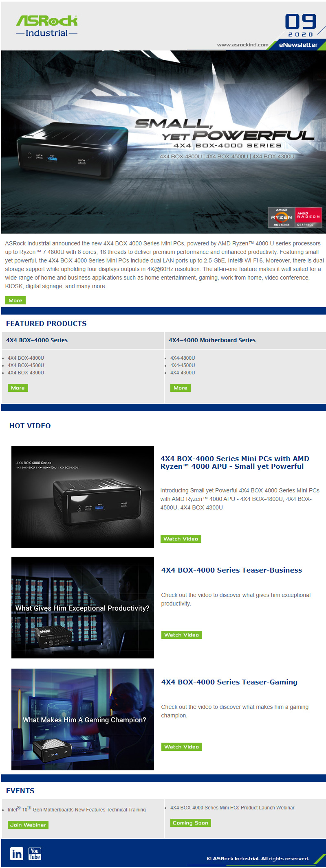The height and width of the screenshot is (868, 326).
Task: Click the AMD Ryzen 4000 Series badge
Action: point(281,217)
